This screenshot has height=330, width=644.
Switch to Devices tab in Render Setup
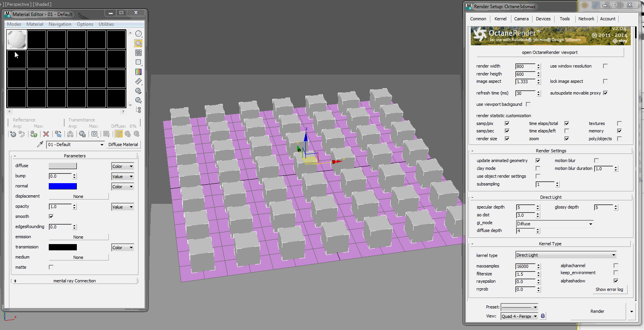click(x=543, y=19)
